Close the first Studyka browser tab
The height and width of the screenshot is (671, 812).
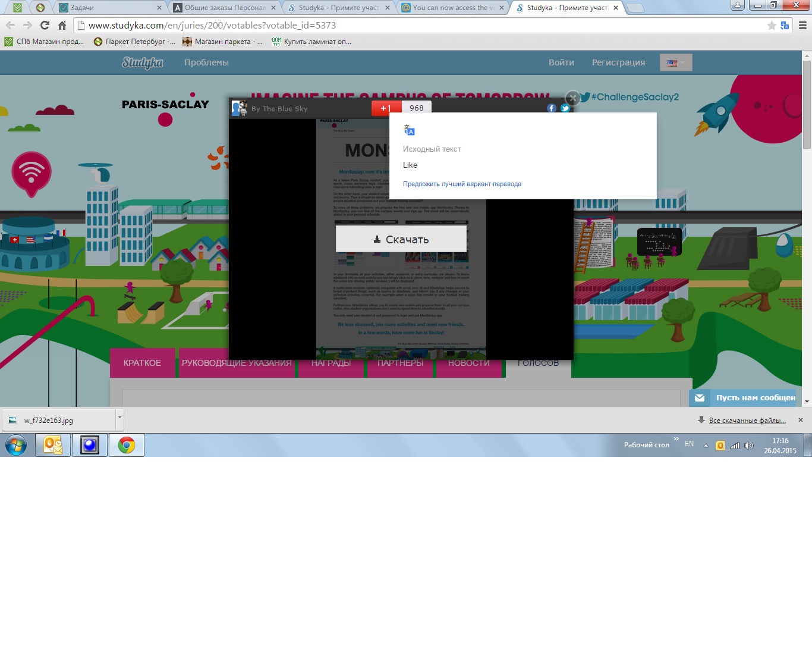click(388, 8)
